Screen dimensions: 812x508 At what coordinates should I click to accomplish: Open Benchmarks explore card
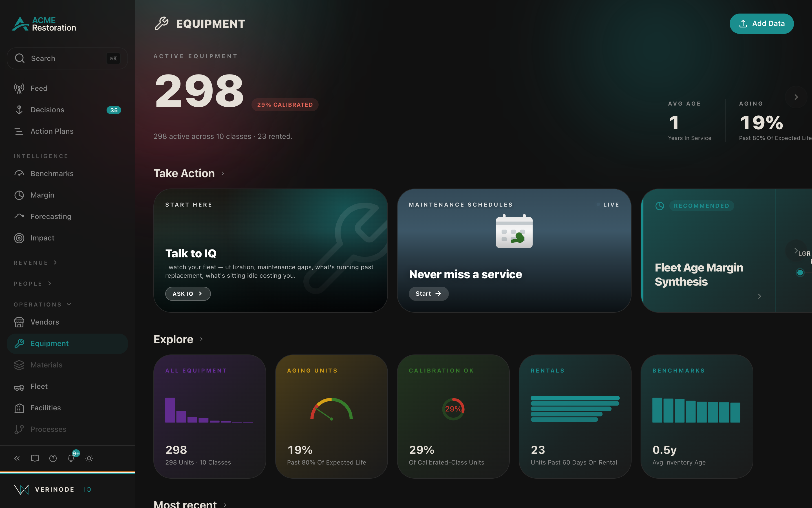697,417
